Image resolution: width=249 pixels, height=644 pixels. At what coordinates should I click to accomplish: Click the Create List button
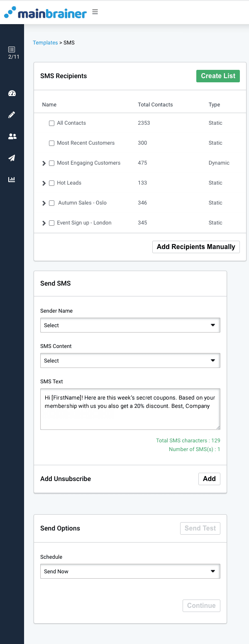[218, 76]
